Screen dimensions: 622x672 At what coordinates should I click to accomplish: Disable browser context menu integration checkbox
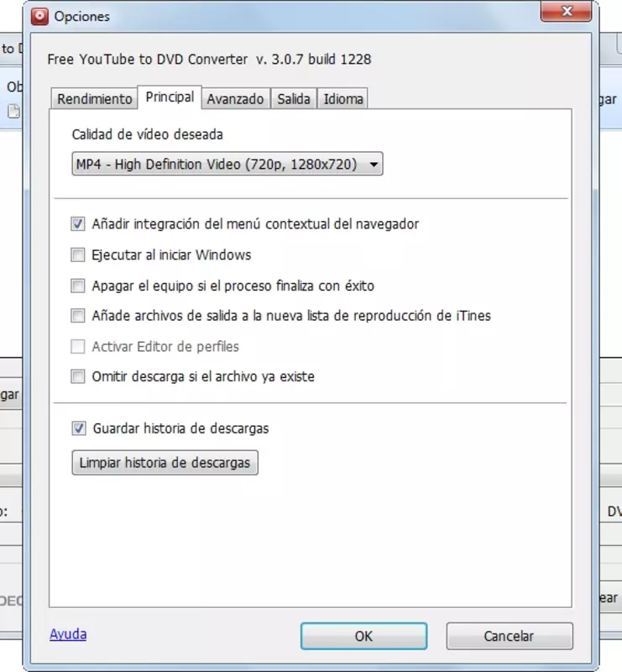tap(78, 223)
